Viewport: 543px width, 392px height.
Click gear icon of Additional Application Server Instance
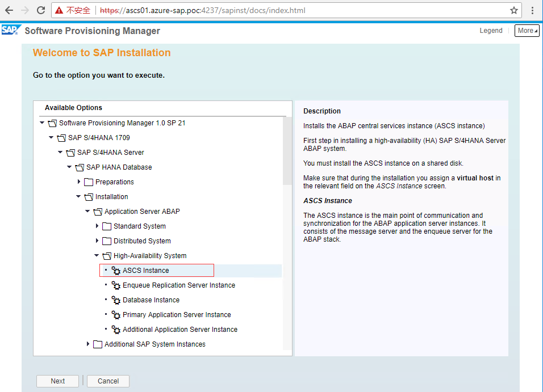click(116, 330)
